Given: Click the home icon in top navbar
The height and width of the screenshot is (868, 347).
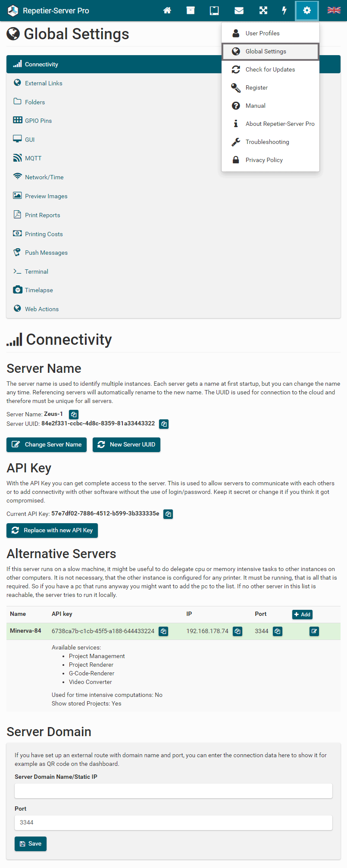Looking at the screenshot, I should 167,10.
